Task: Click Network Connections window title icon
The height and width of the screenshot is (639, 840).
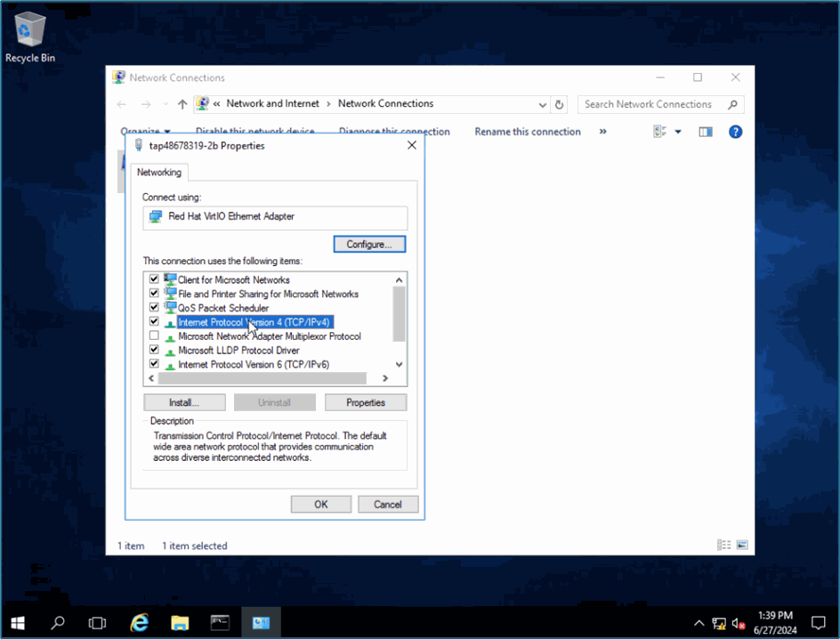Action: point(119,77)
